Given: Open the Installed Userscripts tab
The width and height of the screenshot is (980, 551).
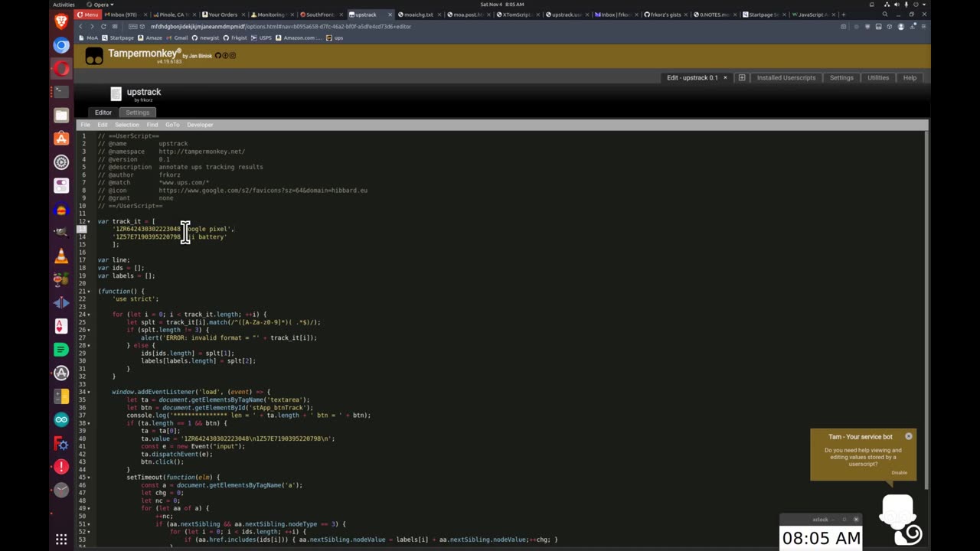Looking at the screenshot, I should pos(786,77).
